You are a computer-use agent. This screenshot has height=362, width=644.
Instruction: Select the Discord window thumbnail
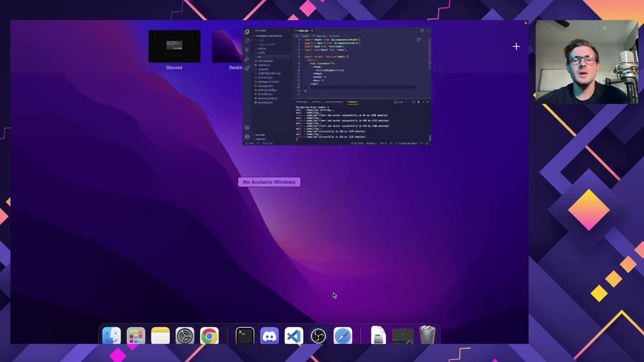(174, 46)
